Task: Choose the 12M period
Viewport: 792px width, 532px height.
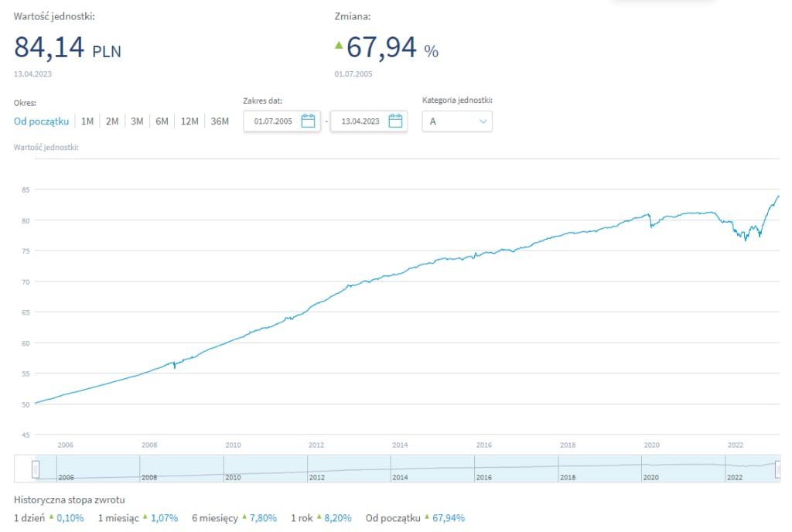Action: point(189,121)
